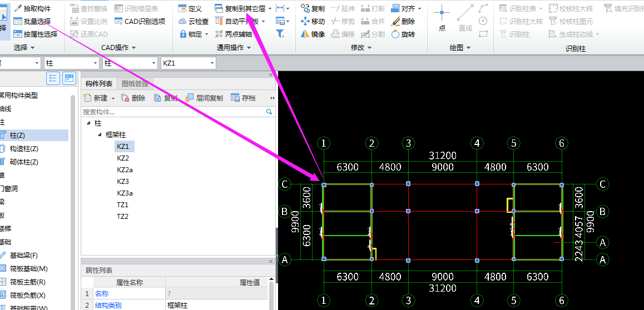The height and width of the screenshot is (310, 644).
Task: Click 删除 in component list toolbar
Action: click(133, 98)
